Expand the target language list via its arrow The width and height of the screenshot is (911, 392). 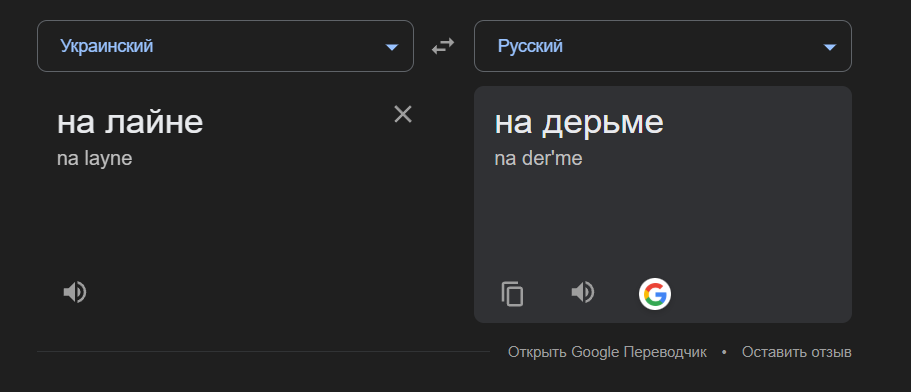tap(830, 47)
